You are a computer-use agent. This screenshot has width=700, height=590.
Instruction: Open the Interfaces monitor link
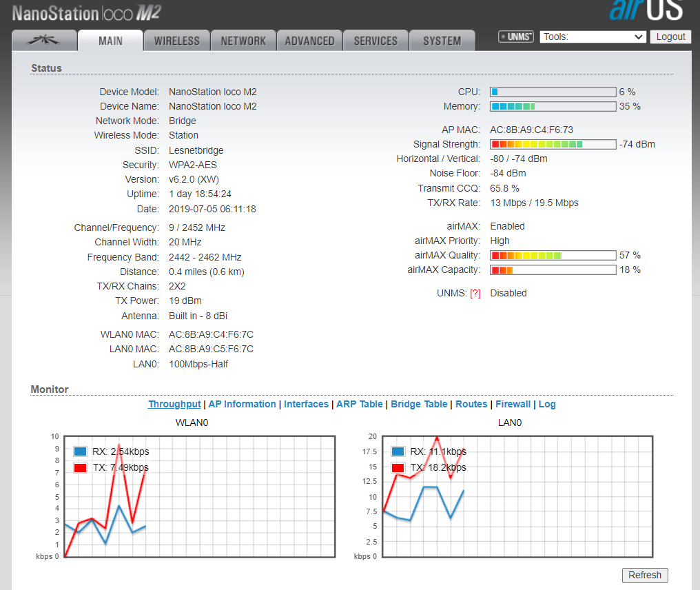tap(306, 404)
